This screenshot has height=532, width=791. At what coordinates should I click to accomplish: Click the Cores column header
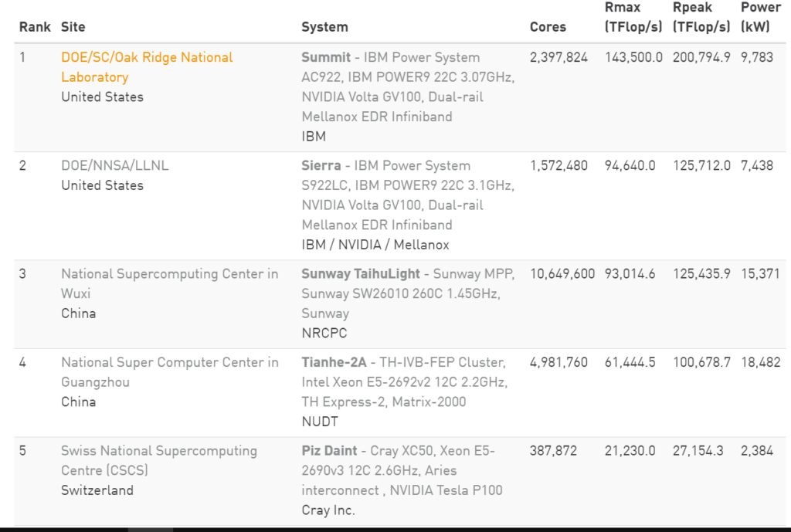tap(548, 27)
